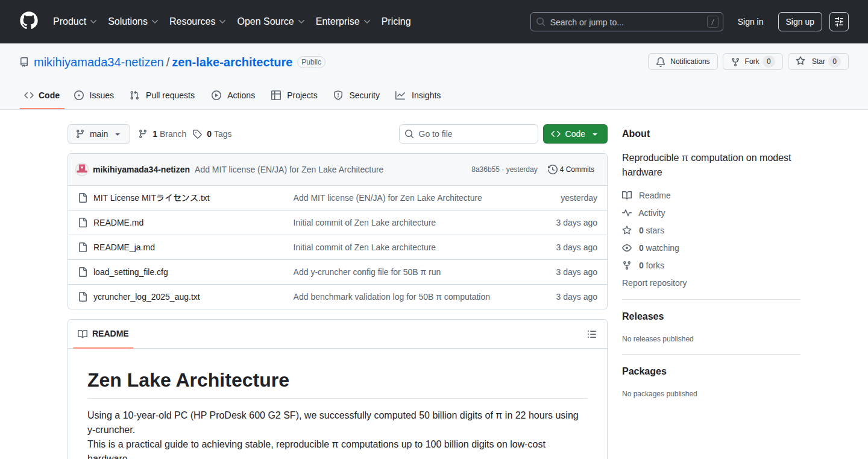Open MIT License MITライセンス.txt file
Screen dimensions: 868x459
151,198
